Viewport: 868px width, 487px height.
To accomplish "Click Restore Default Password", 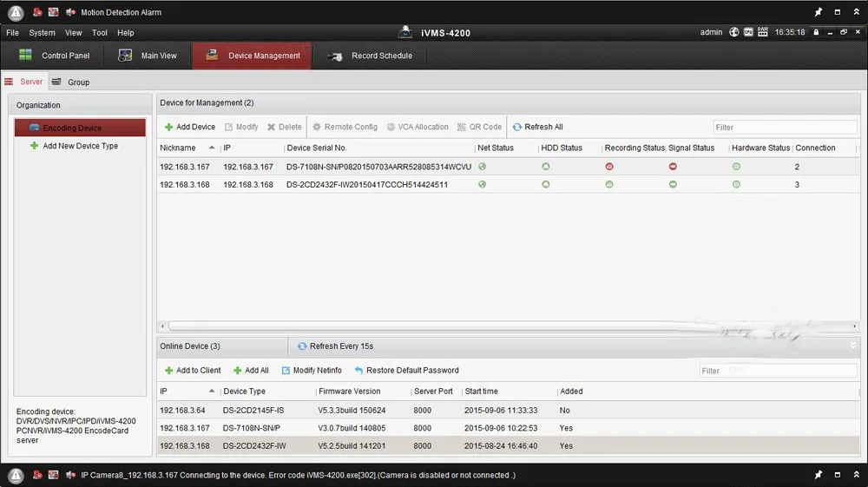I will [407, 370].
